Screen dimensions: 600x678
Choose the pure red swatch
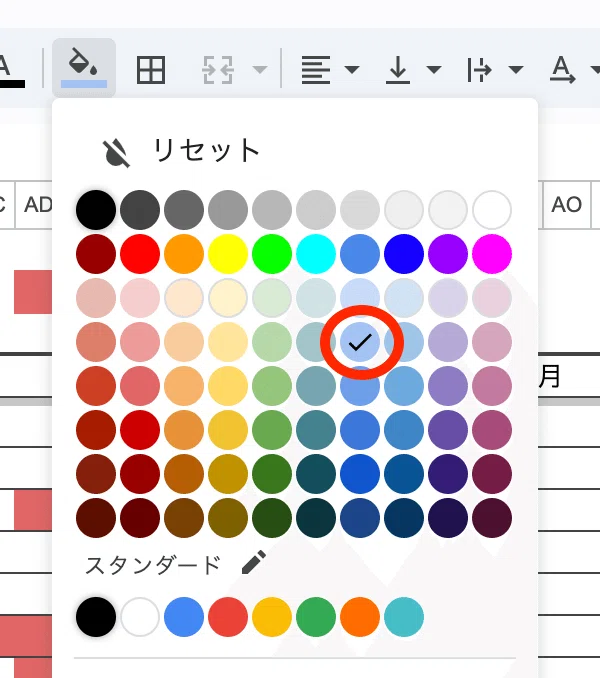[140, 254]
